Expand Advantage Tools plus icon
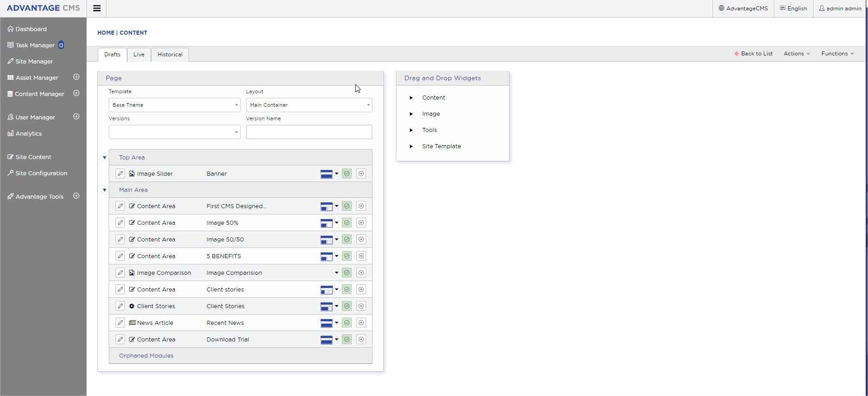This screenshot has width=868, height=396. [x=76, y=196]
